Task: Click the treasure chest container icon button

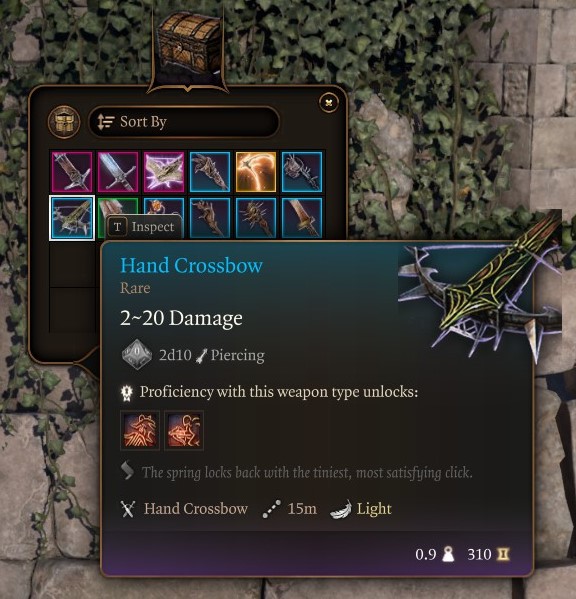Action: 64,122
